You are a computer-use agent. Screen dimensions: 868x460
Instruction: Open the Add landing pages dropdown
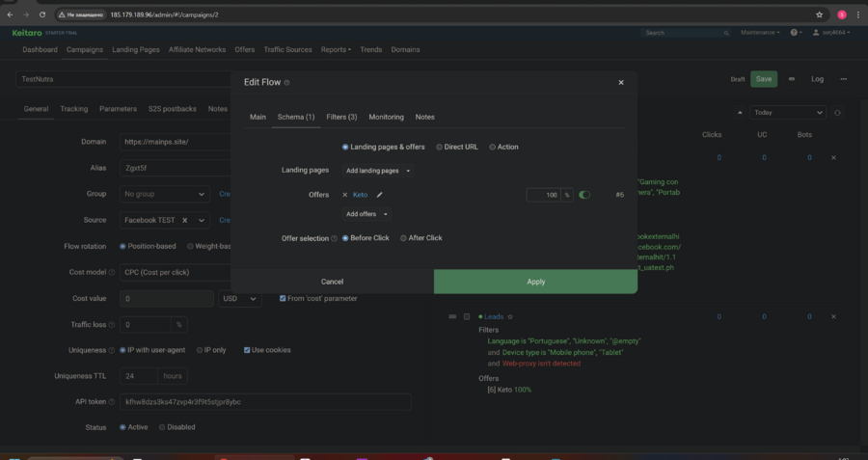(378, 171)
